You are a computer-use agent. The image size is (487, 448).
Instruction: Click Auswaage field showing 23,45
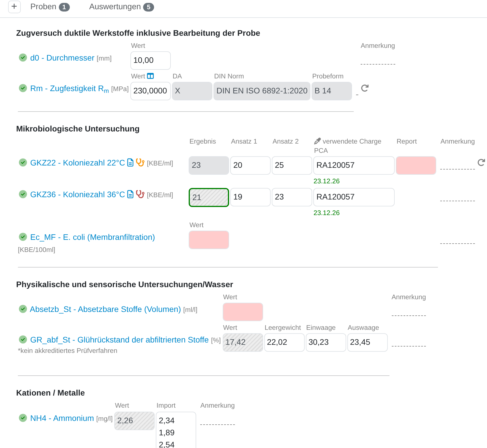(368, 342)
